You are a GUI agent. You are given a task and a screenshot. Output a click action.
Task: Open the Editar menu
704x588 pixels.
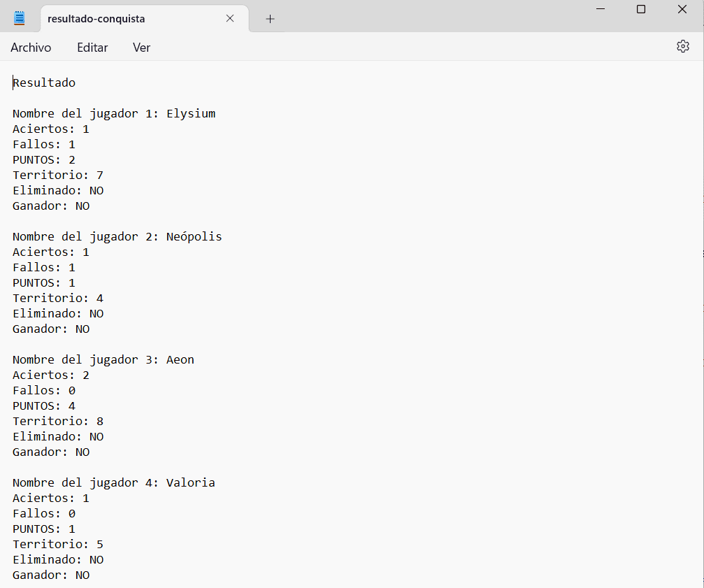point(92,48)
